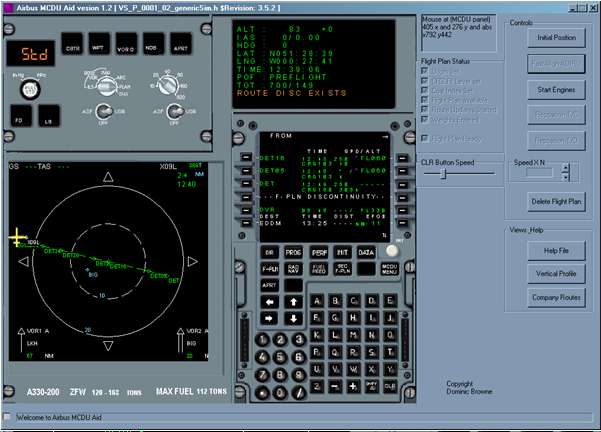This screenshot has width=601, height=432.
Task: Flip the right ADF/VOR selector switch
Action: click(x=174, y=112)
